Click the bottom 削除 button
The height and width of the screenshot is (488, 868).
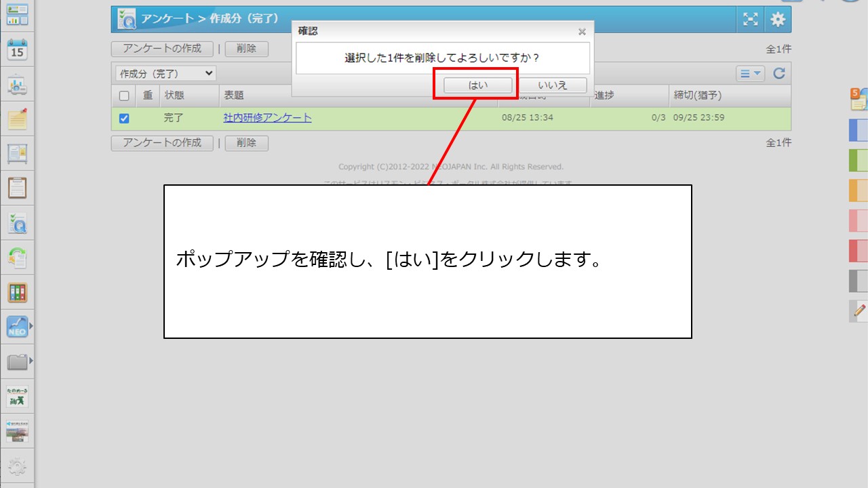[246, 143]
